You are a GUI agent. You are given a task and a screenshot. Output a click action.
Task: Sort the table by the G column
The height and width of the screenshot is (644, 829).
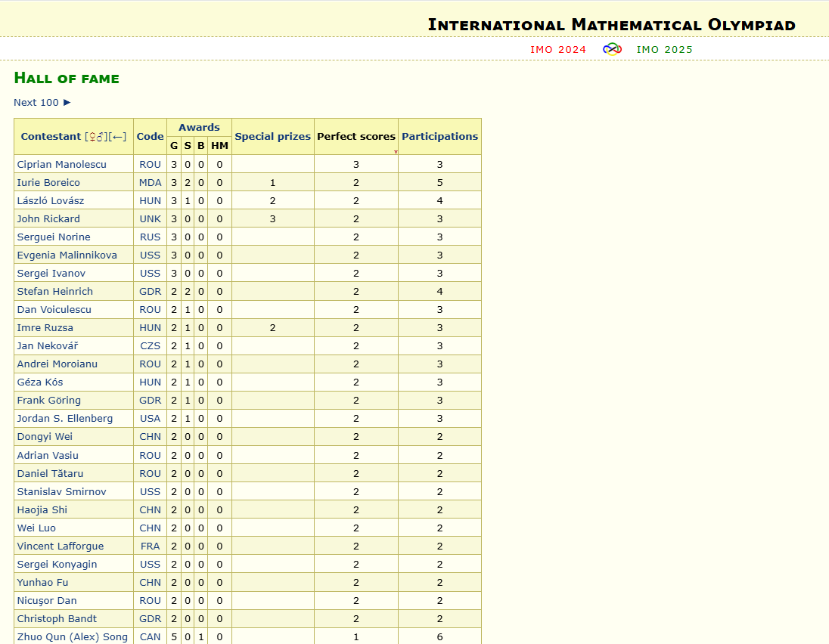173,147
